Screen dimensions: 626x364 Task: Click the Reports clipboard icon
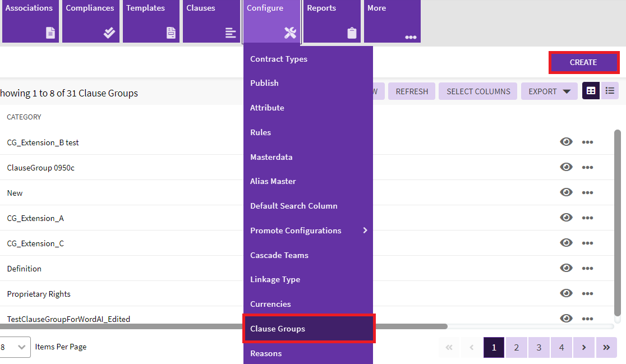pos(352,33)
